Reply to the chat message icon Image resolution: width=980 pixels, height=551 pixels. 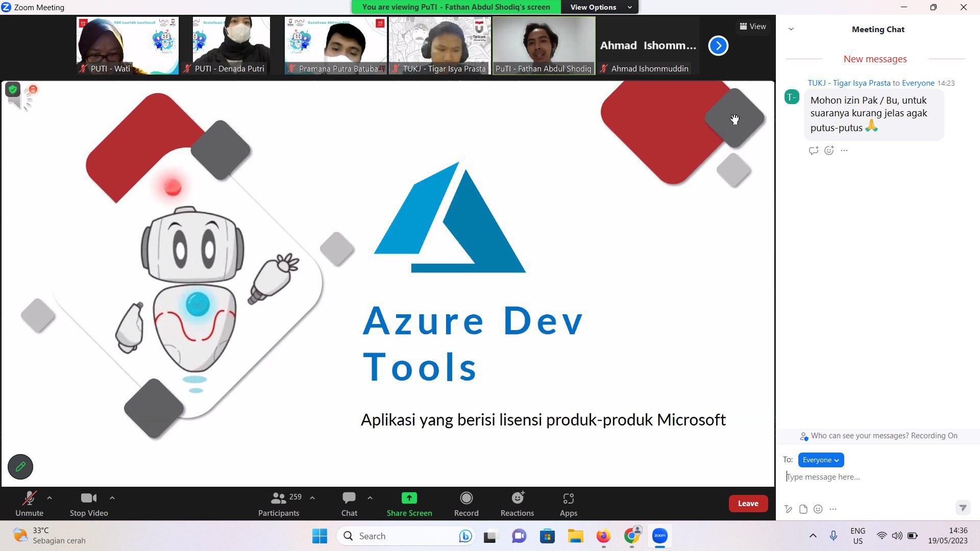point(814,151)
